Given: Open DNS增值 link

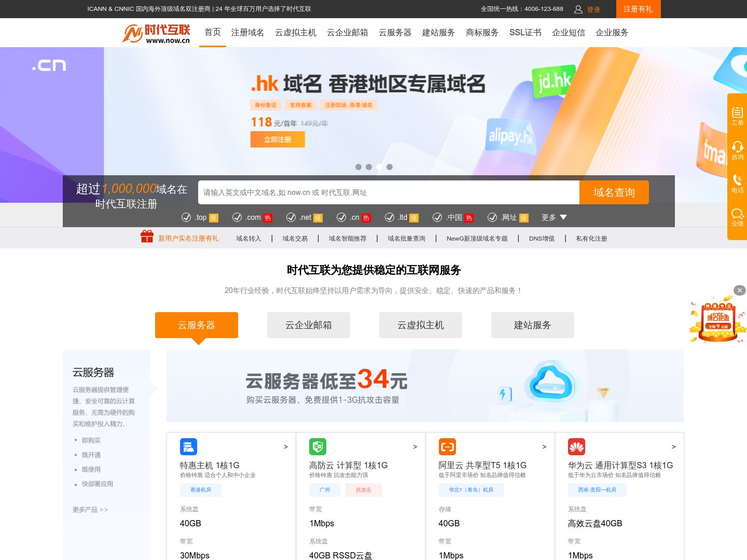Looking at the screenshot, I should pos(542,239).
